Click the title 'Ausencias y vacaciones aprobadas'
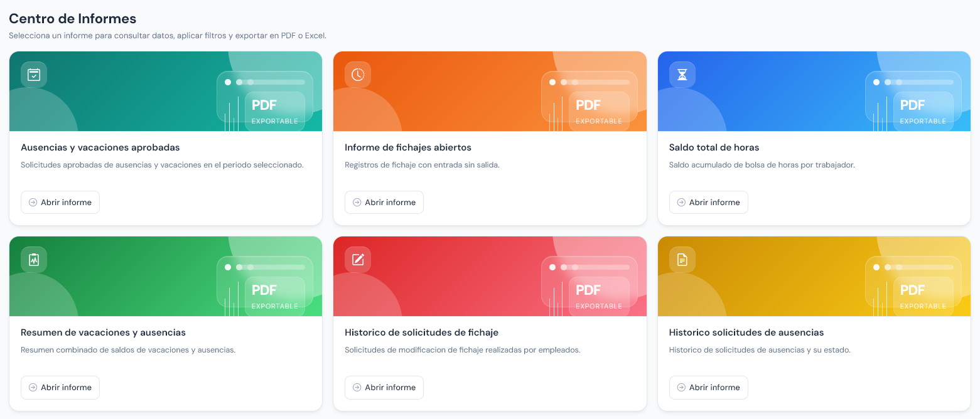Image resolution: width=980 pixels, height=419 pixels. (100, 148)
